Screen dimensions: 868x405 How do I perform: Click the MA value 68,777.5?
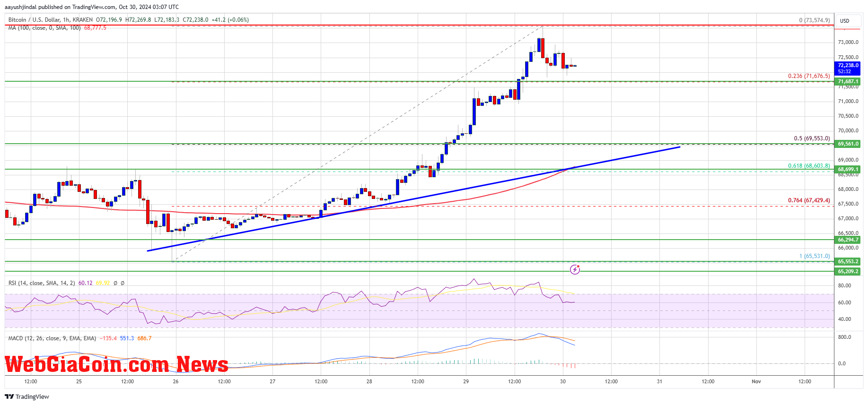95,28
